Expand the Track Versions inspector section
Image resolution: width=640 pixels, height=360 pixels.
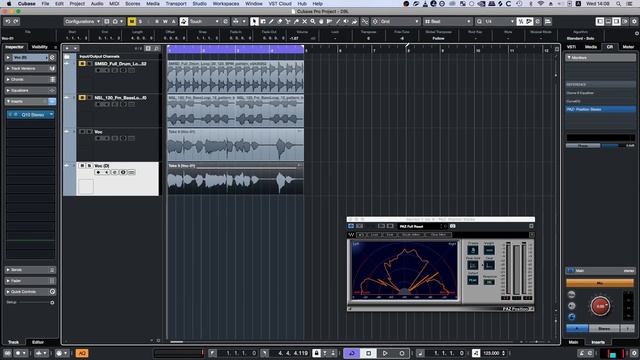(x=30, y=69)
